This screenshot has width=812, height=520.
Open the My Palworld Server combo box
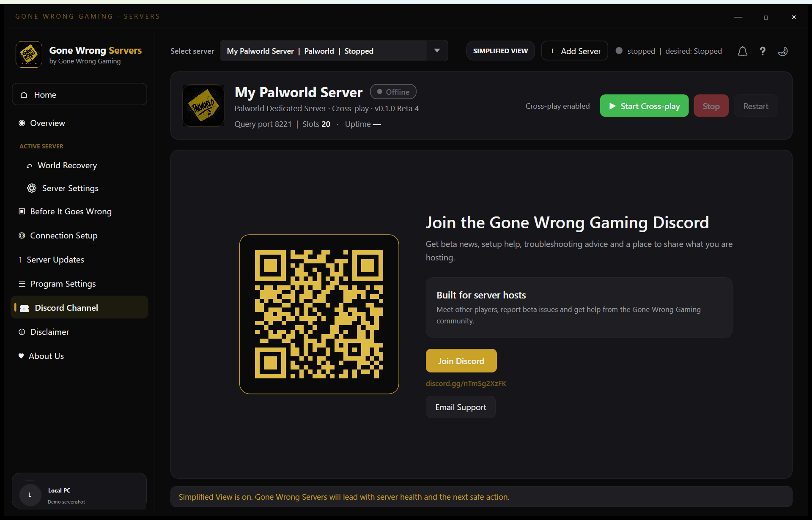pyautogui.click(x=334, y=51)
